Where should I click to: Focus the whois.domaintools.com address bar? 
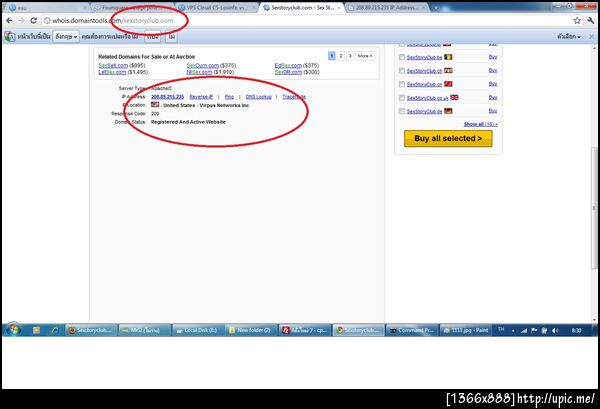tap(306, 21)
